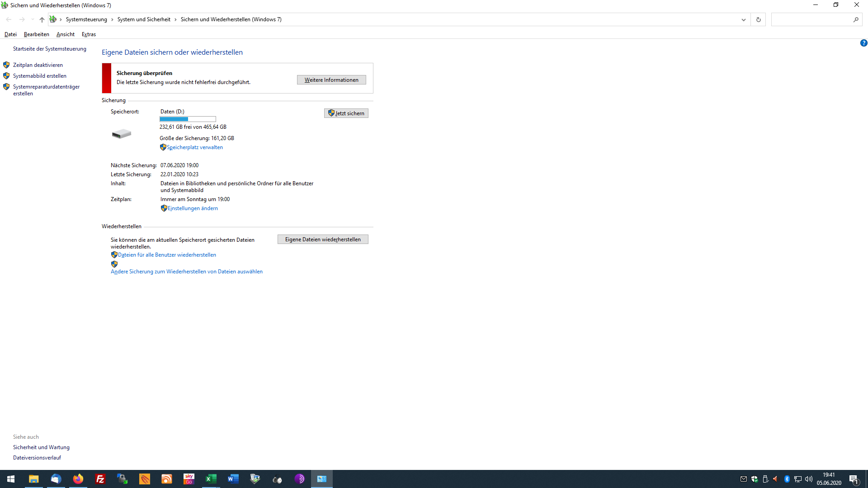The image size is (868, 488).
Task: Open the orange RSS feed taskbar app
Action: [x=166, y=479]
